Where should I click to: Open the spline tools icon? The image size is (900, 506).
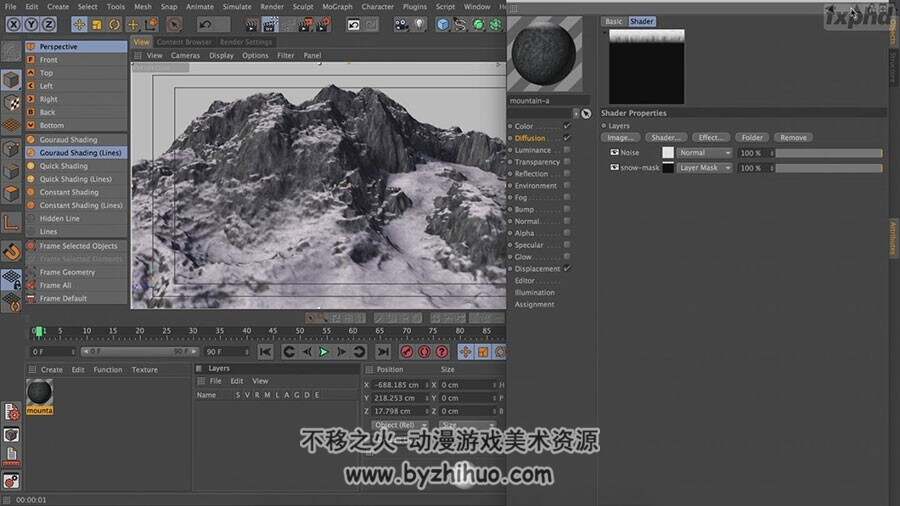click(x=460, y=24)
